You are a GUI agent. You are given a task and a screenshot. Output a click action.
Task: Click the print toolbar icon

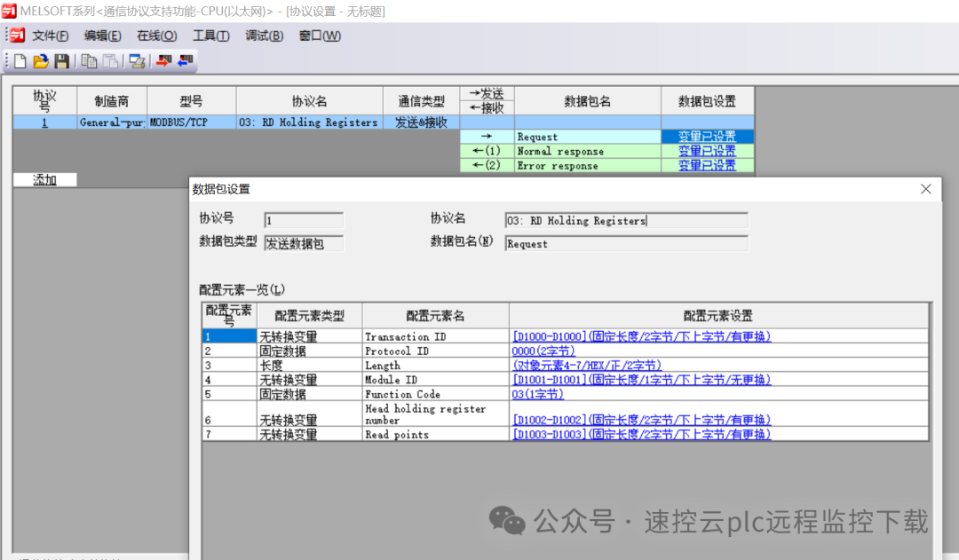[137, 61]
